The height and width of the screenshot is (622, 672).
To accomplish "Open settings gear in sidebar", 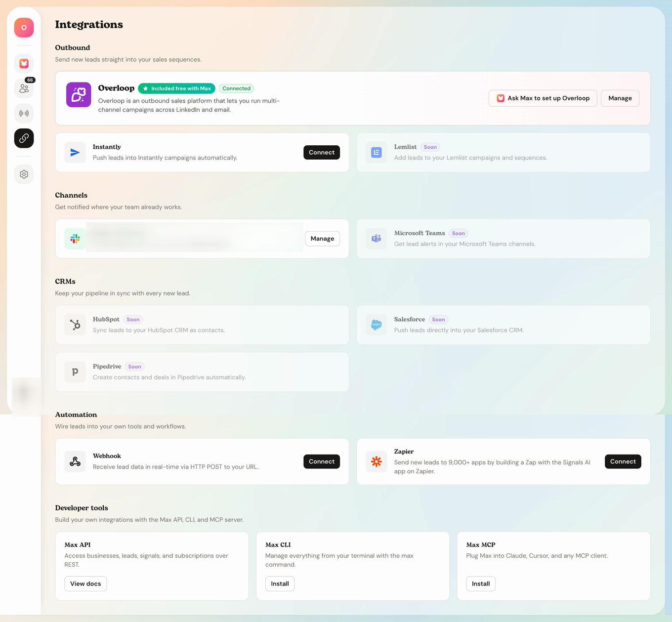I will tap(24, 174).
